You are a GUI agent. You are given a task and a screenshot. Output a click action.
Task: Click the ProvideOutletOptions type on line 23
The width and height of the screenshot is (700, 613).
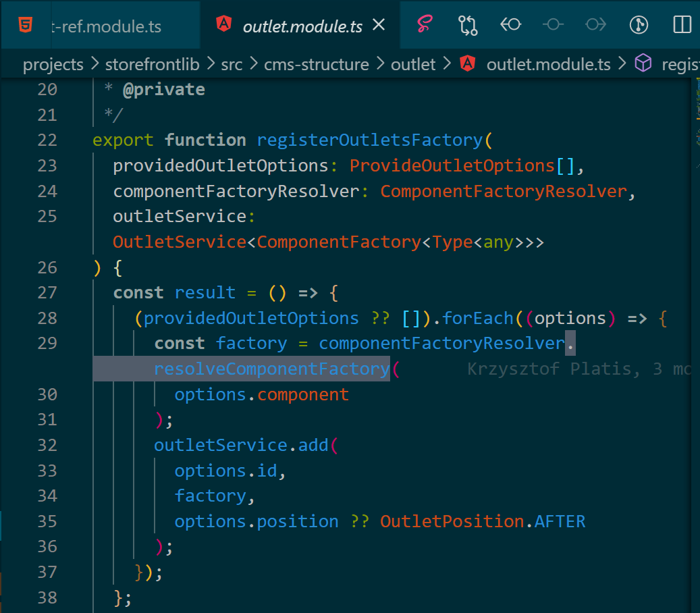click(452, 165)
